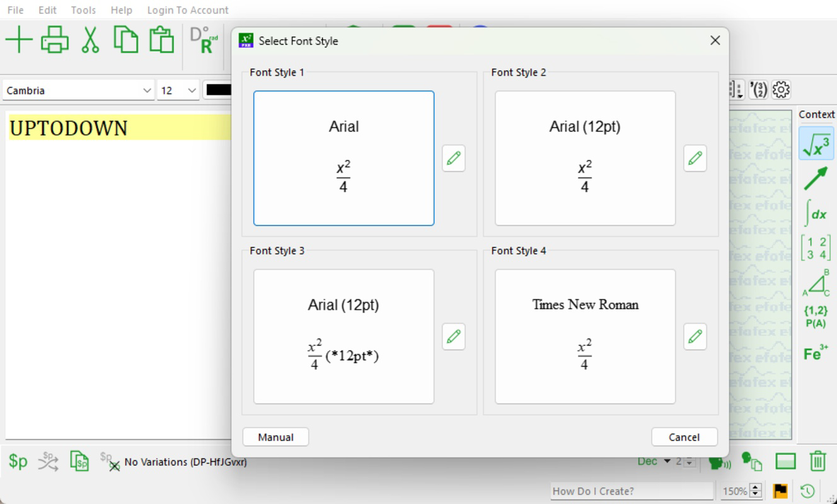
Task: Click the settings gear icon
Action: click(x=782, y=90)
